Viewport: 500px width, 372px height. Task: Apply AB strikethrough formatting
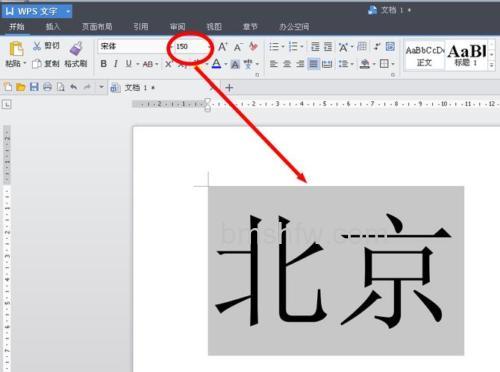pos(148,64)
